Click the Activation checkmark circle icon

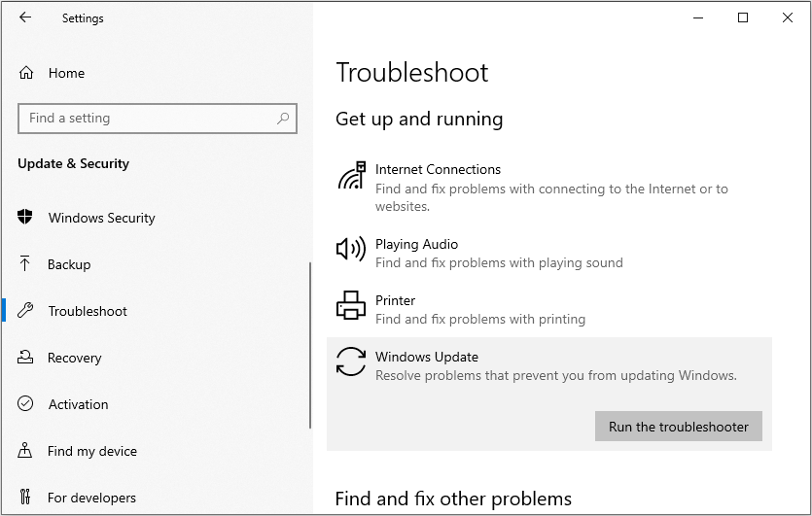coord(25,403)
